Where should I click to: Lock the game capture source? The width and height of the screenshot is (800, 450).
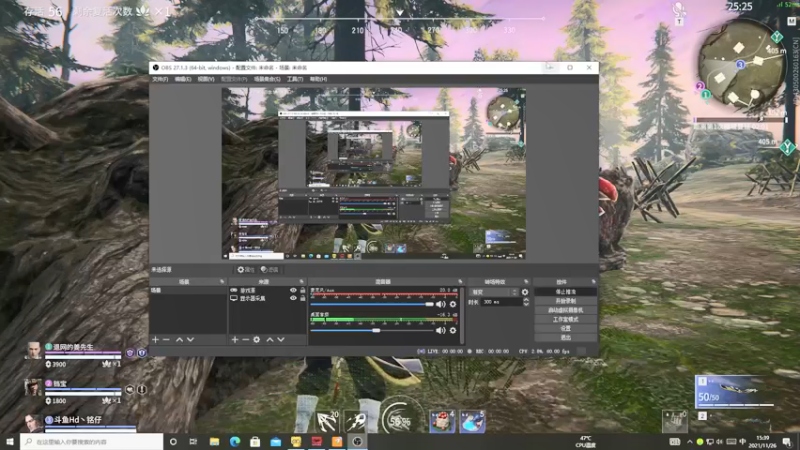303,290
